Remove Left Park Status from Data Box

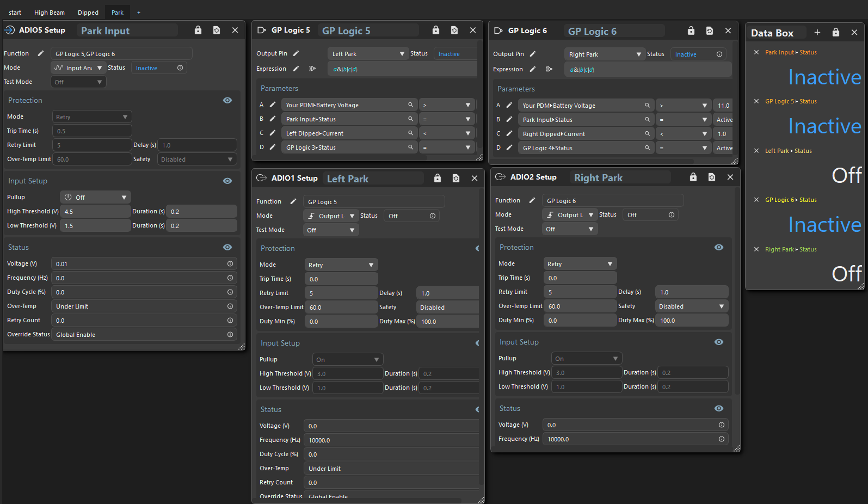coord(756,151)
